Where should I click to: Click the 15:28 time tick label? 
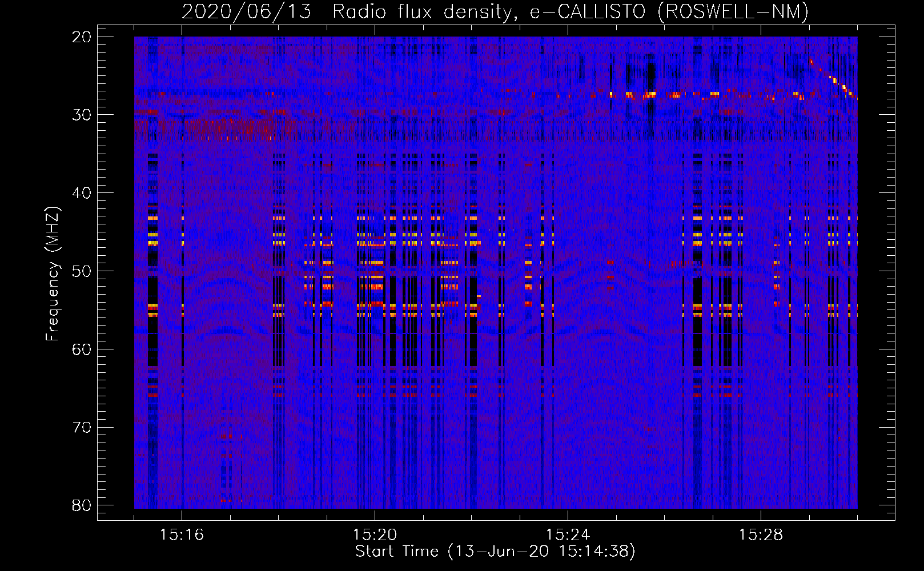point(761,534)
